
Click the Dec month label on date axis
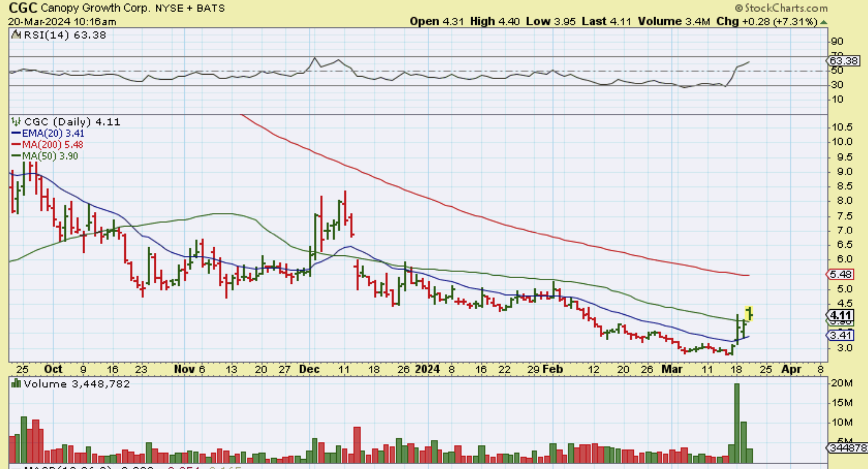[309, 369]
